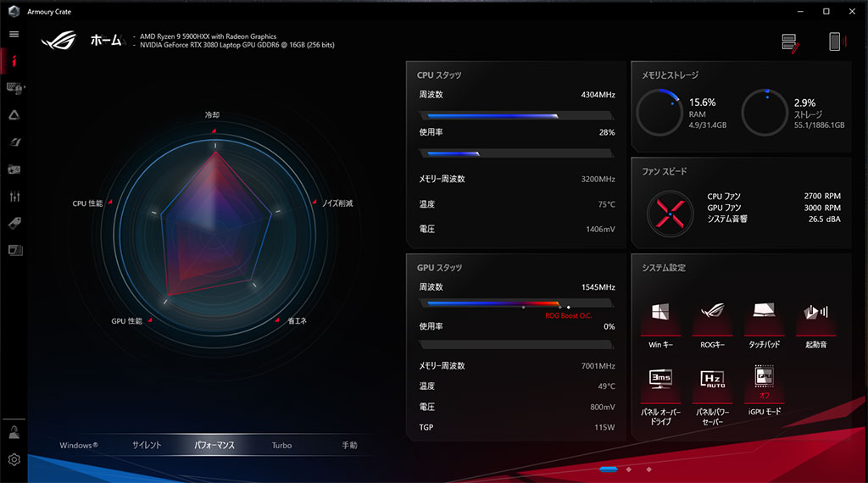Go to the first page indicator dot
Viewport: 868px width, 483px height.
(609, 469)
